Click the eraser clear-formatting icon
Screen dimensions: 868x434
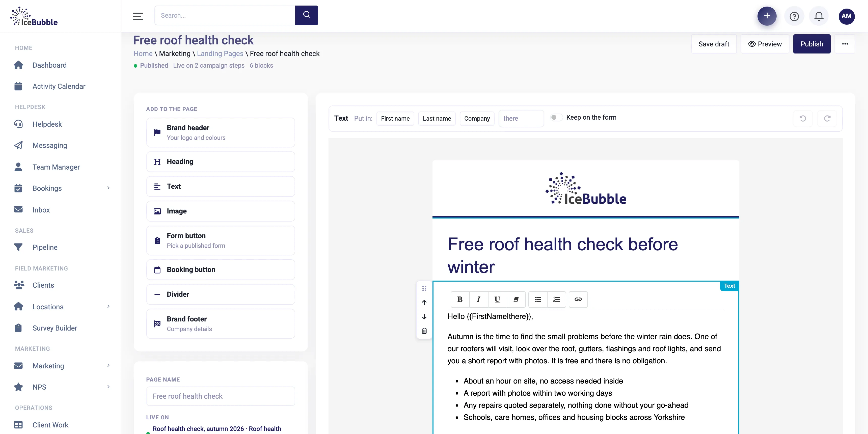[x=516, y=299]
